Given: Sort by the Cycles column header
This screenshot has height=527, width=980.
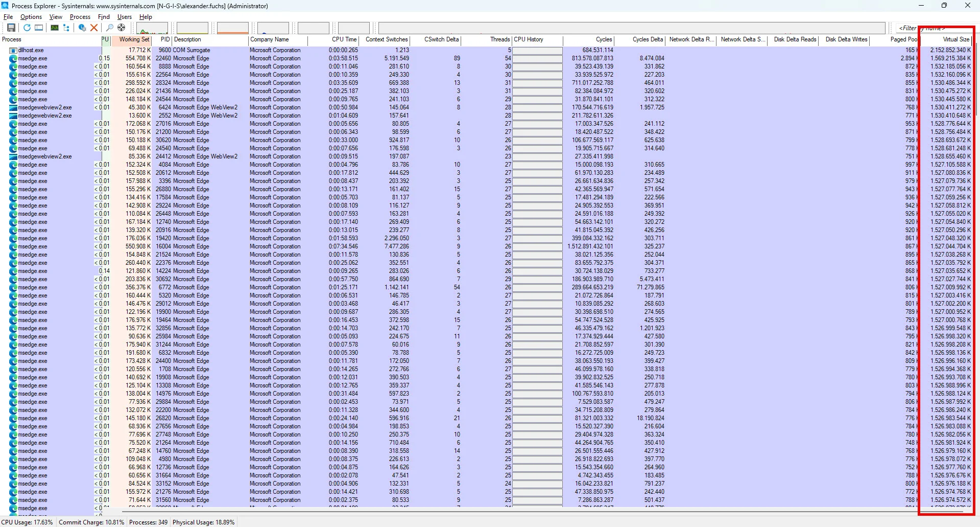Looking at the screenshot, I should coord(589,39).
